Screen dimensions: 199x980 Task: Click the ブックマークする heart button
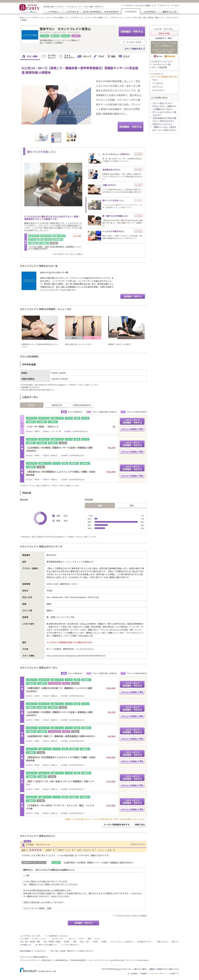point(132,42)
